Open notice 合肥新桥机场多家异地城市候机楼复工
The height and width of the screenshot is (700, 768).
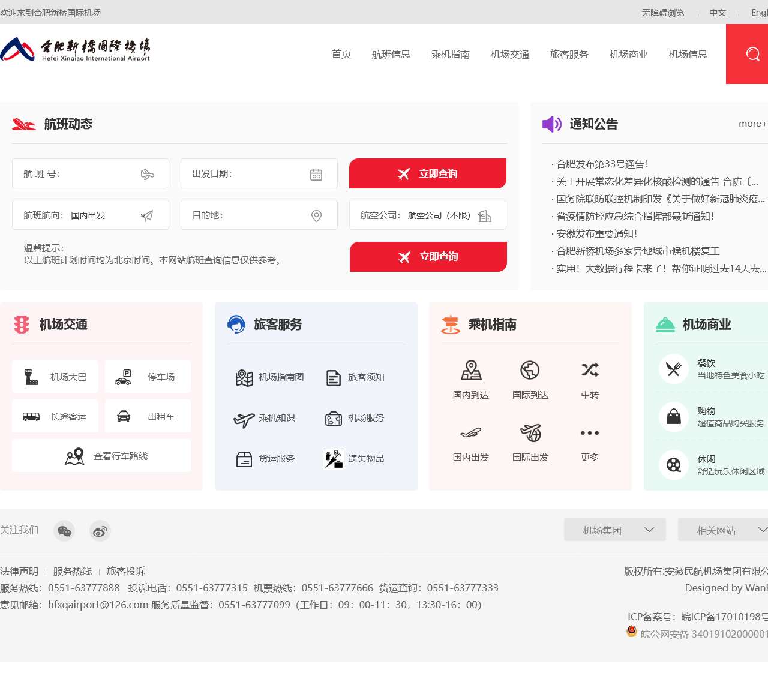click(635, 251)
